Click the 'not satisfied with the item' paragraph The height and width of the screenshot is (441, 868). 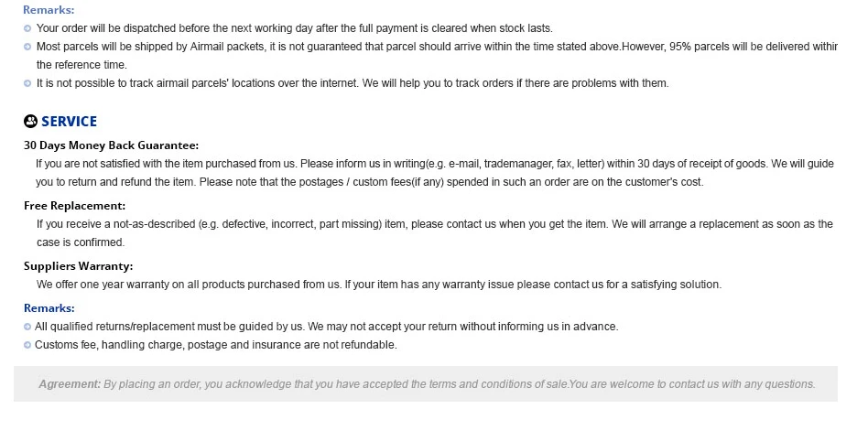435,173
